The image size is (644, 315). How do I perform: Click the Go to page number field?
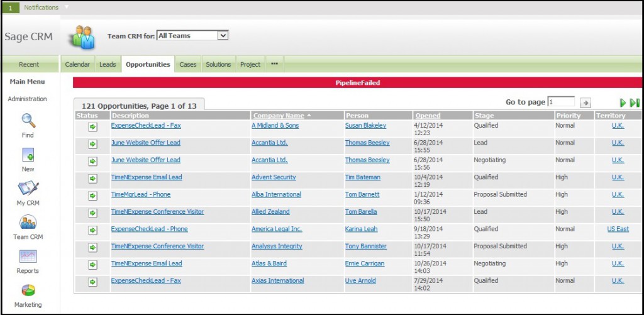[x=562, y=101]
